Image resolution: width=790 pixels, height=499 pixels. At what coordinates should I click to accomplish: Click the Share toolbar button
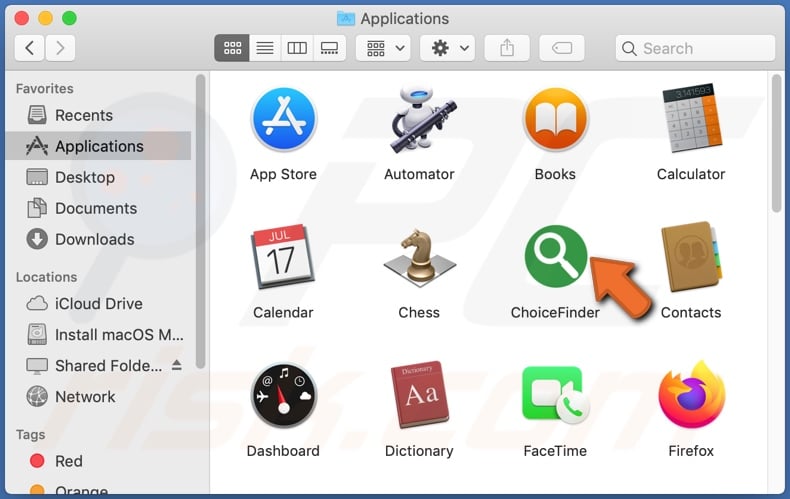507,48
